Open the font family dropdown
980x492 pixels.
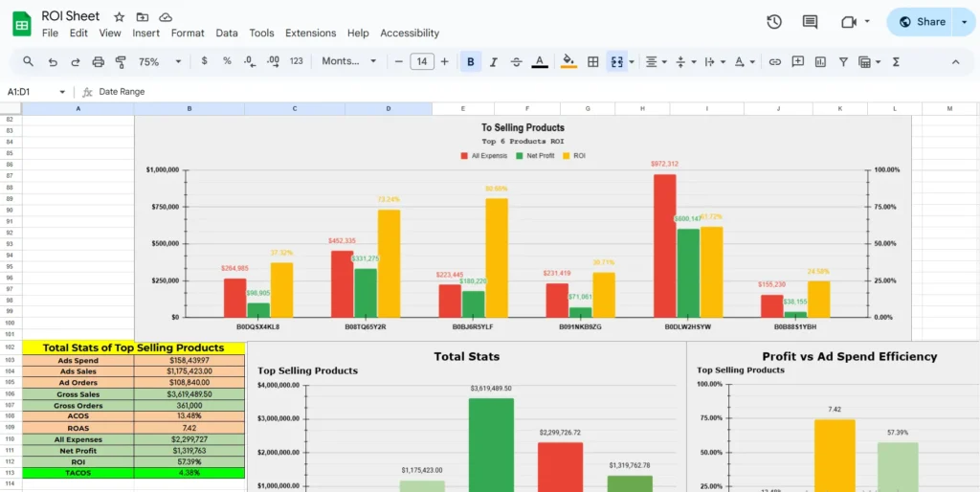point(349,61)
